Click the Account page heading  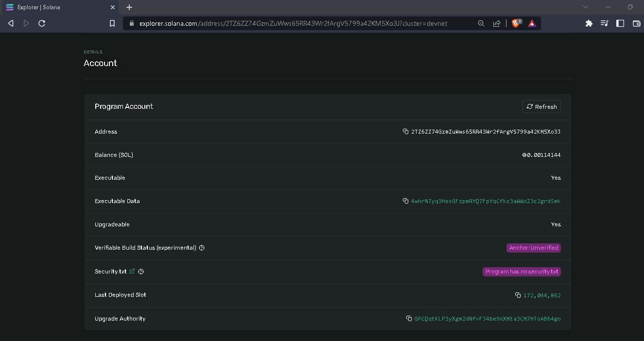(x=100, y=63)
